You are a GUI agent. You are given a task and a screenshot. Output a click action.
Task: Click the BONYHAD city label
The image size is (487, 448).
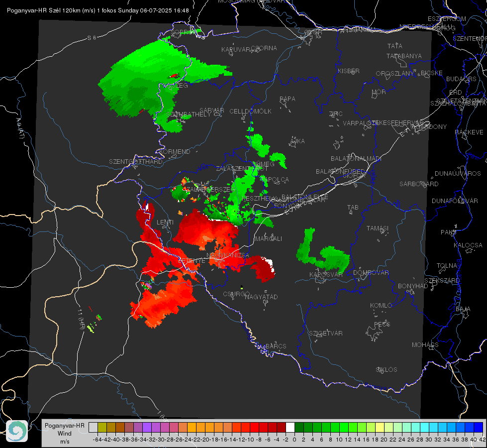click(413, 286)
